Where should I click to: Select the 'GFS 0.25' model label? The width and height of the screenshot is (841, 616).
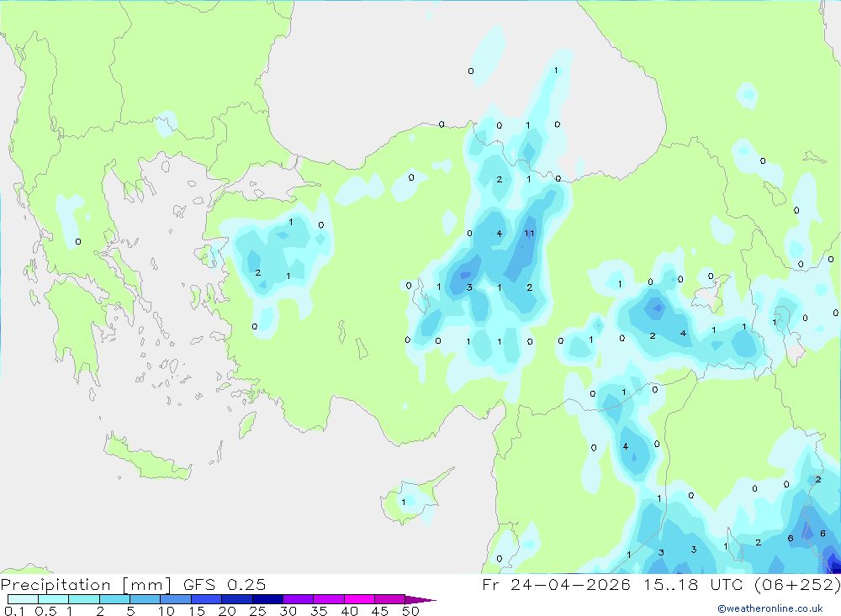click(x=225, y=584)
